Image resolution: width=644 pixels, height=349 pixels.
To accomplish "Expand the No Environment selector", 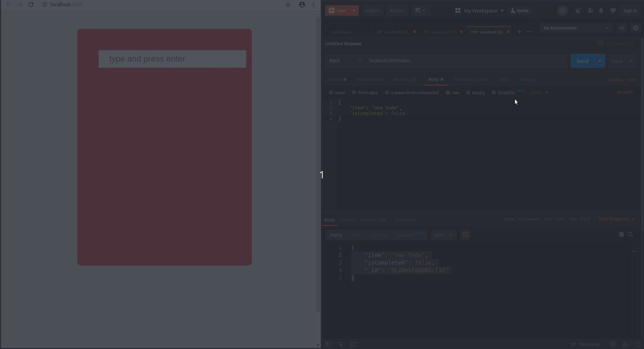I will (x=576, y=28).
